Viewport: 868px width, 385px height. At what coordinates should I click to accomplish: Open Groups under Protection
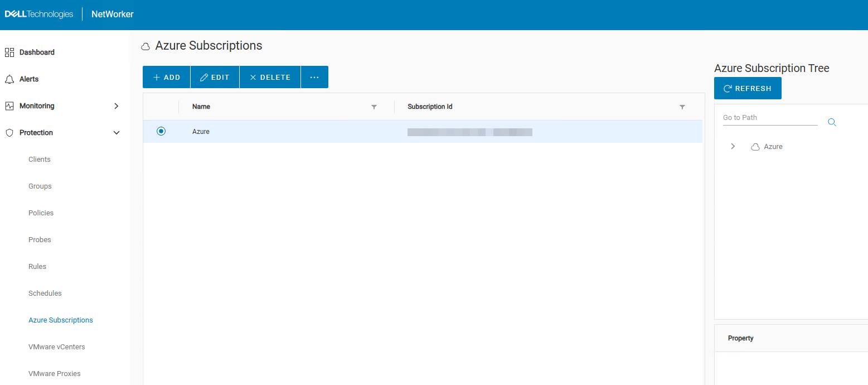(x=40, y=186)
